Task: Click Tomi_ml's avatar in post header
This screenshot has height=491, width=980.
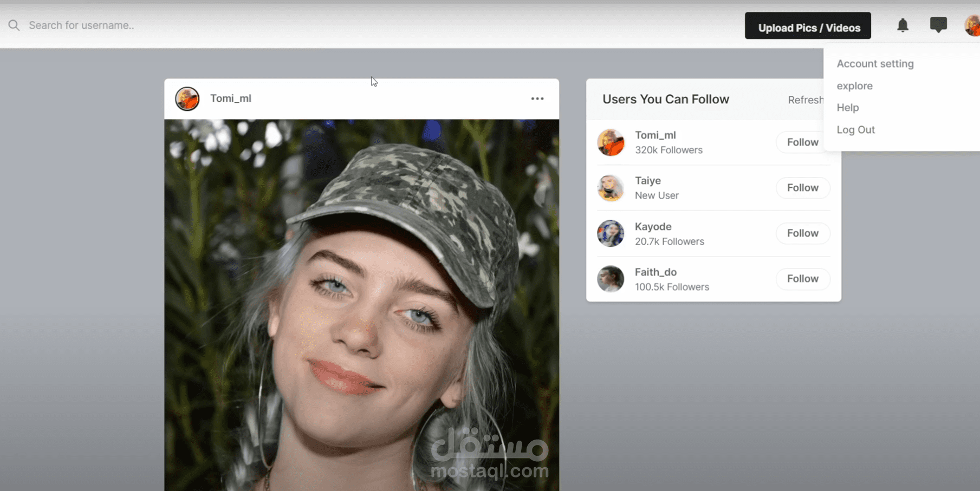Action: pyautogui.click(x=187, y=99)
